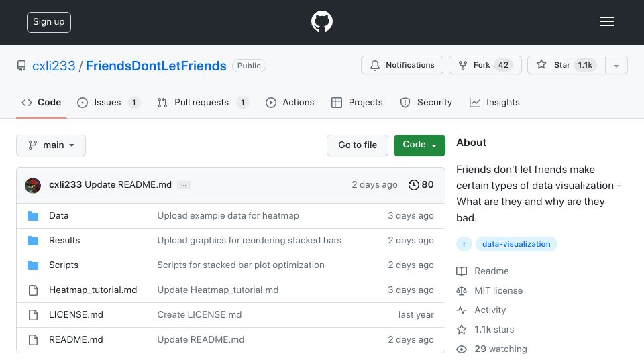The width and height of the screenshot is (644, 362).
Task: Open FriendsDontLetFriends repository link
Action: [156, 66]
